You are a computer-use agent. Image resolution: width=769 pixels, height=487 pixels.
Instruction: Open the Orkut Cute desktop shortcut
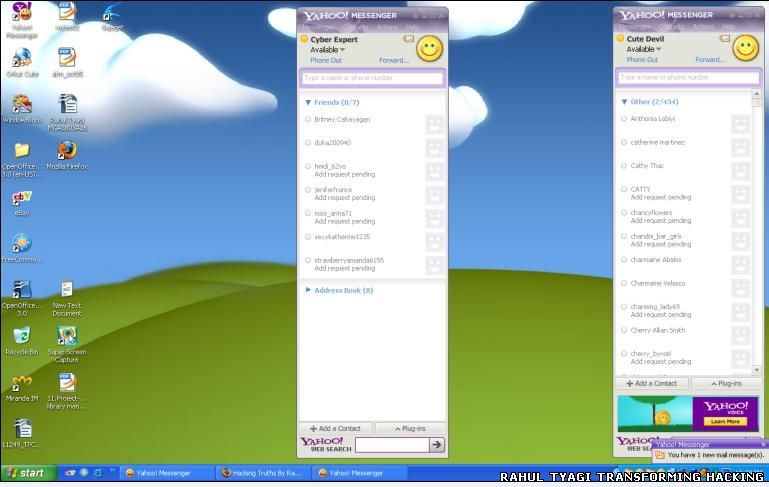[22, 63]
